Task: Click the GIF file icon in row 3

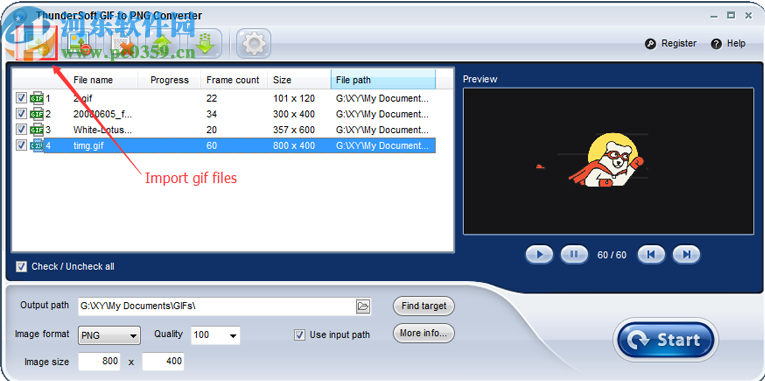Action: 37,129
